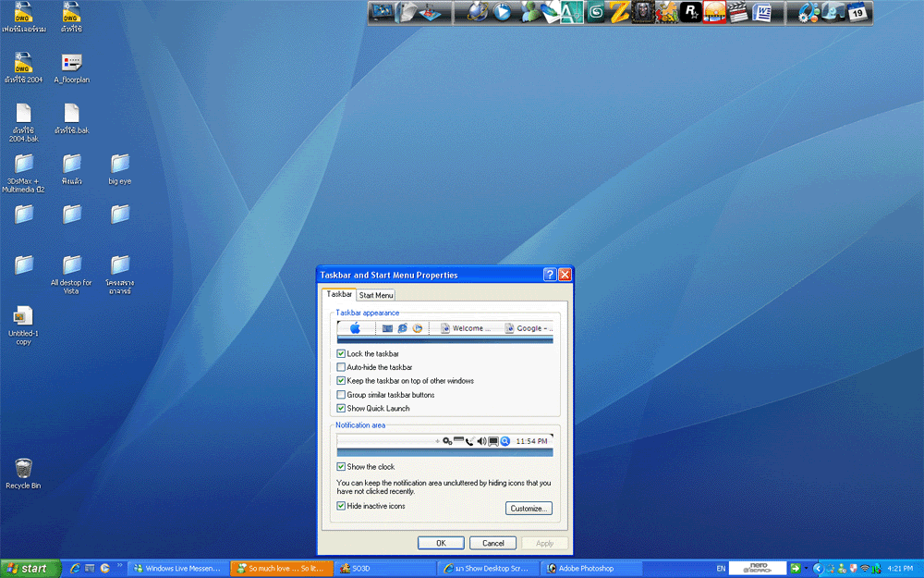The image size is (924, 578).
Task: Open the AutoCAD icon in the top dock
Action: [570, 12]
